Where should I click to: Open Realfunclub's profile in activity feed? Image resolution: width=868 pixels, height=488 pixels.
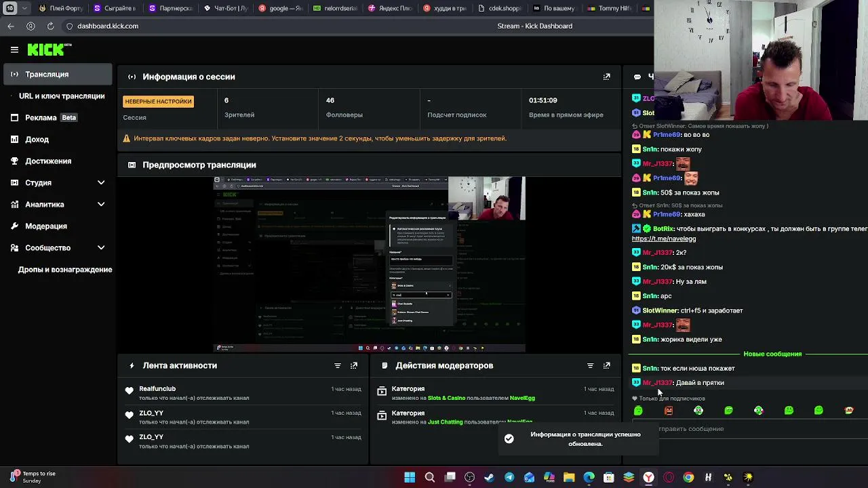click(x=157, y=388)
